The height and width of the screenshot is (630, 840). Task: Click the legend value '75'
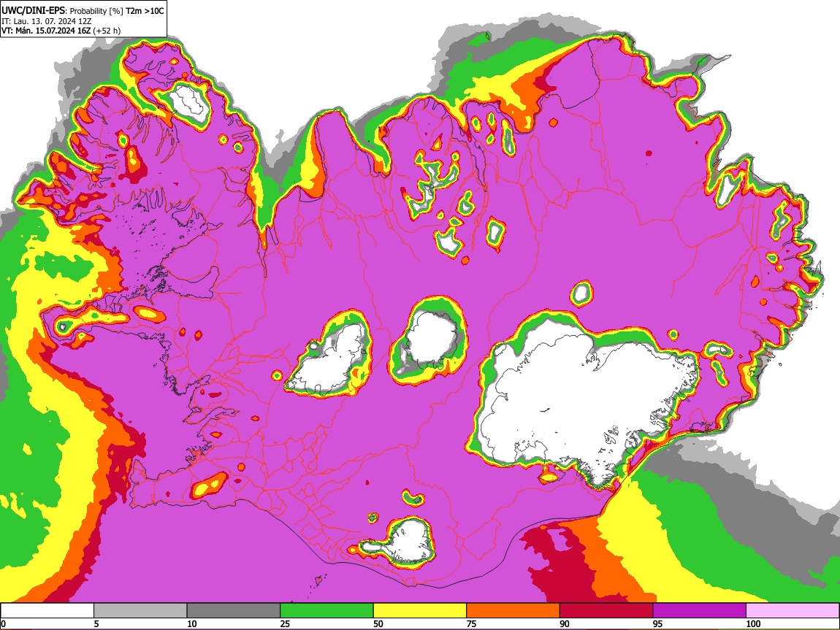coord(471,623)
